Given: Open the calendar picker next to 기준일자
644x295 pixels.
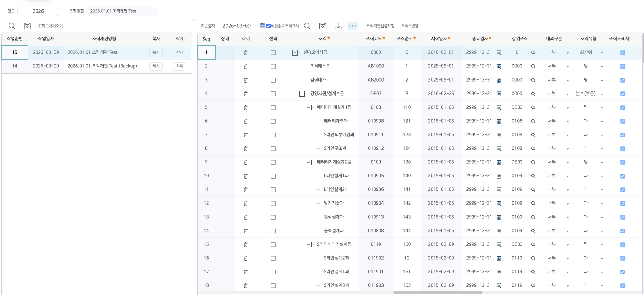Looking at the screenshot, I should [x=263, y=26].
